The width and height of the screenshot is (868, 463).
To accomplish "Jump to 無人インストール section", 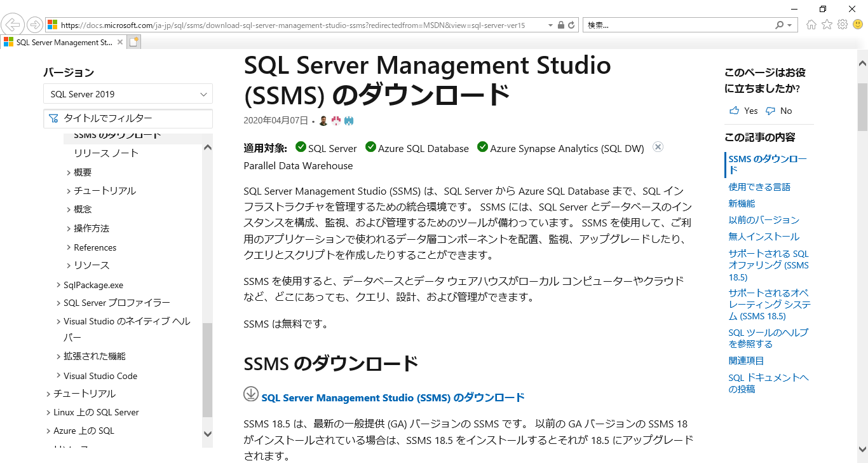I will click(x=764, y=237).
